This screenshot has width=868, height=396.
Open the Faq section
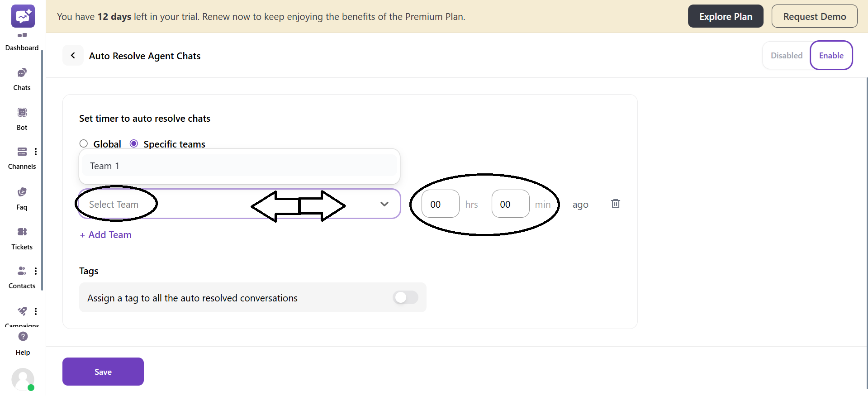click(x=22, y=192)
